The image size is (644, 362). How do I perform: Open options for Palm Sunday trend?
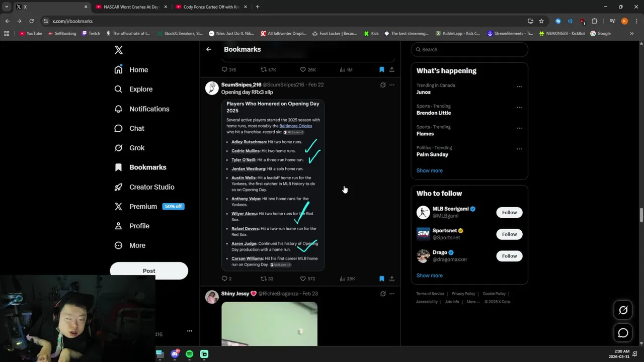(x=519, y=149)
